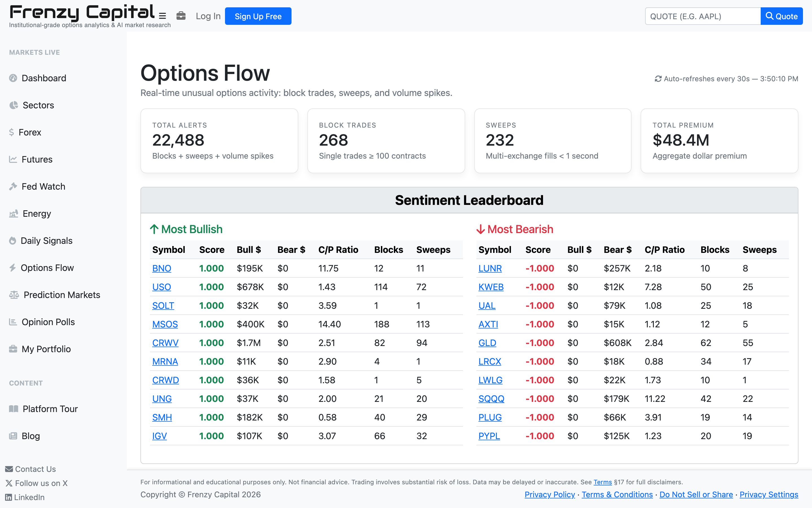Click the briefcase portfolio icon in header
Screen dimensions: 812x508
(x=181, y=16)
